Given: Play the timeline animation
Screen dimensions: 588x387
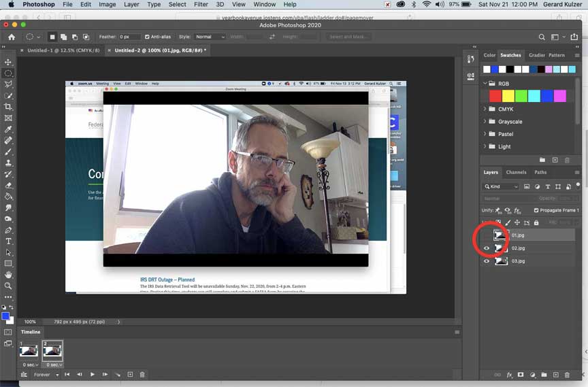Looking at the screenshot, I should coord(93,375).
